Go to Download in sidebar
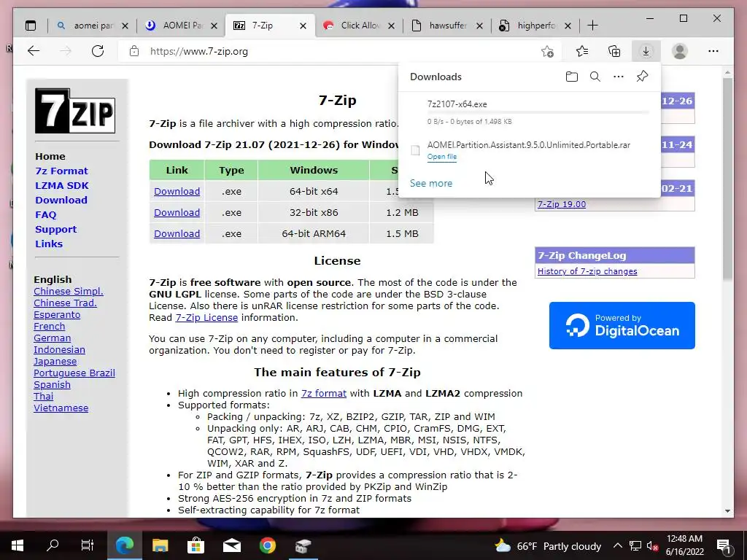Image resolution: width=747 pixels, height=560 pixels. point(61,200)
